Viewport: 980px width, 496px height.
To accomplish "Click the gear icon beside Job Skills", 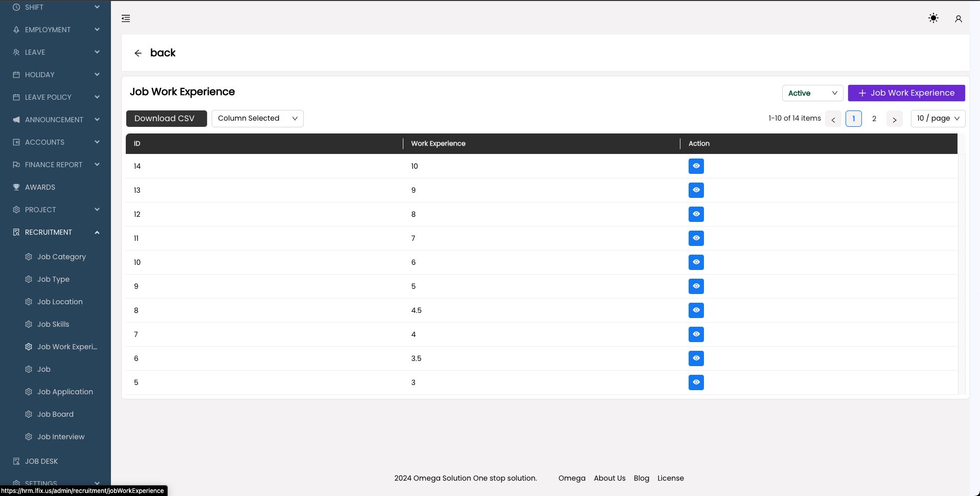I will click(29, 324).
